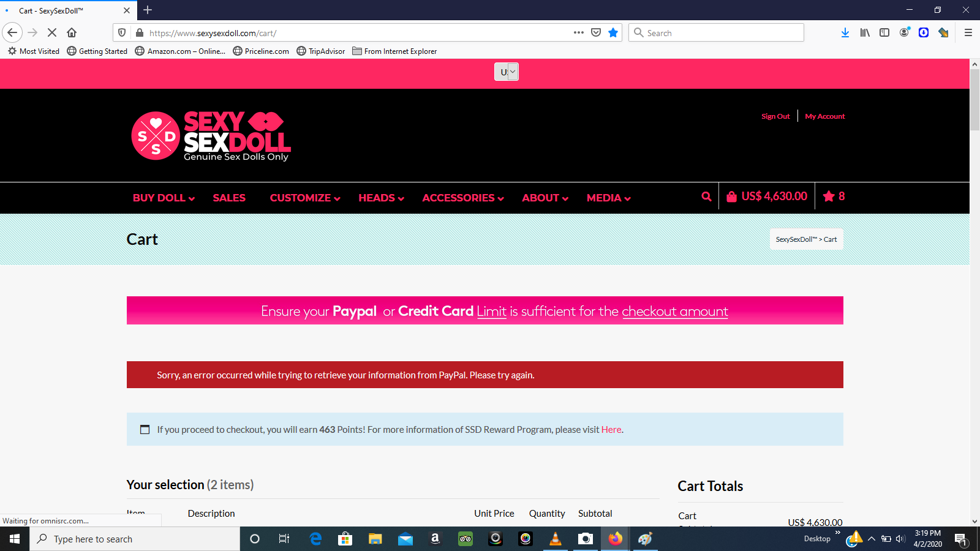Go back to the previous page
Viewport: 980px width, 551px height.
(12, 32)
